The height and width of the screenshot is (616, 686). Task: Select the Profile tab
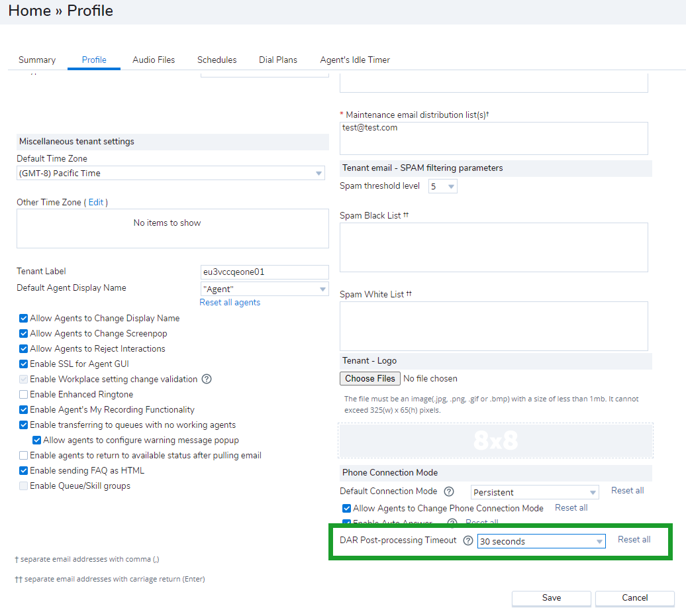(94, 60)
